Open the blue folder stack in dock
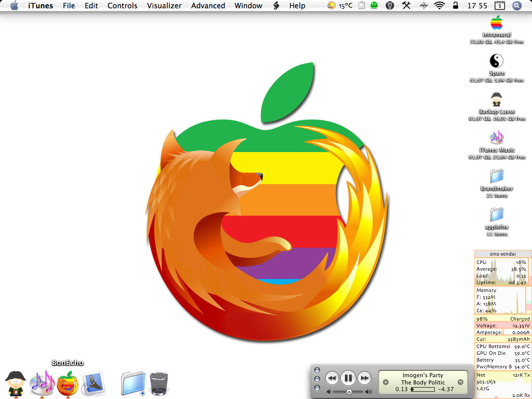This screenshot has height=399, width=532. pos(134,384)
